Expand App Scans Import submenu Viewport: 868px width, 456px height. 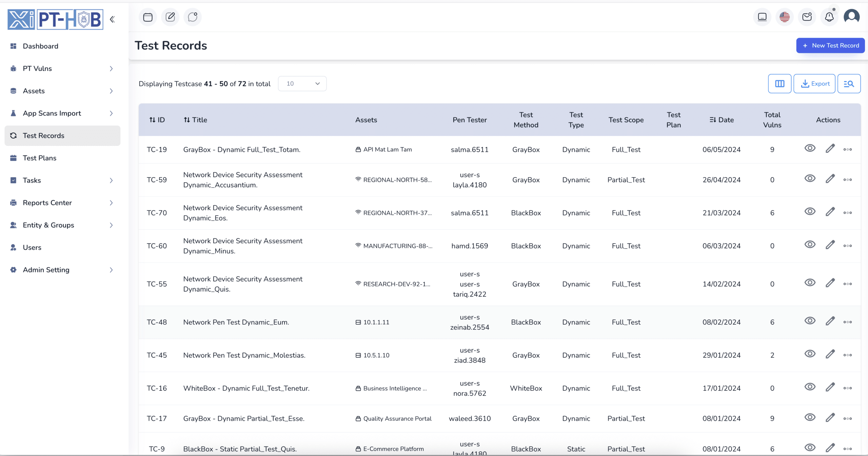tap(62, 113)
